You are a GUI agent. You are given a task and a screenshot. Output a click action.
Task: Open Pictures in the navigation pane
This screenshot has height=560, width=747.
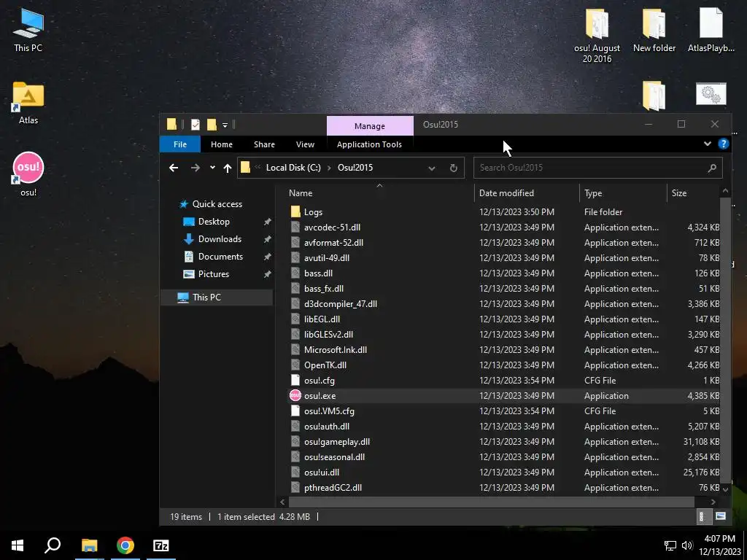click(x=214, y=274)
